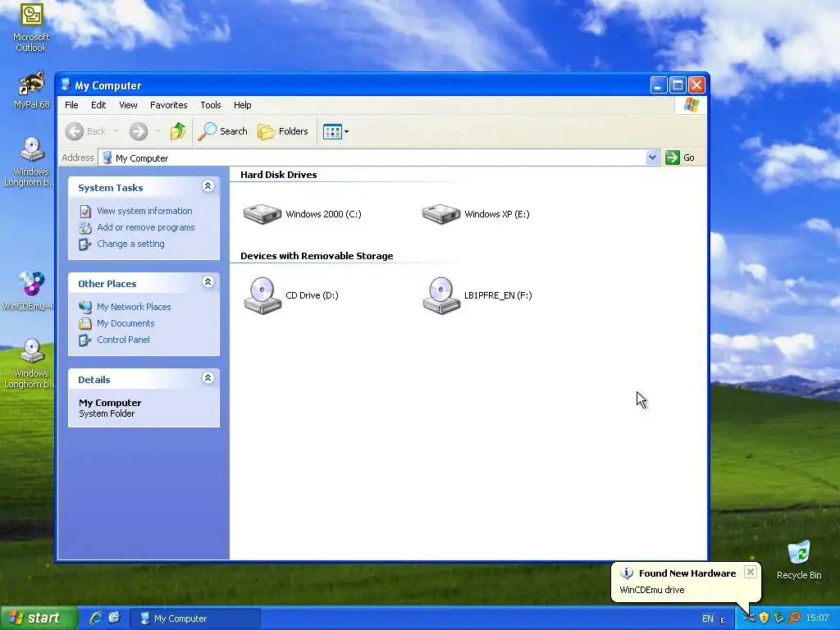The image size is (840, 630).
Task: Go up one folder level
Action: (178, 131)
